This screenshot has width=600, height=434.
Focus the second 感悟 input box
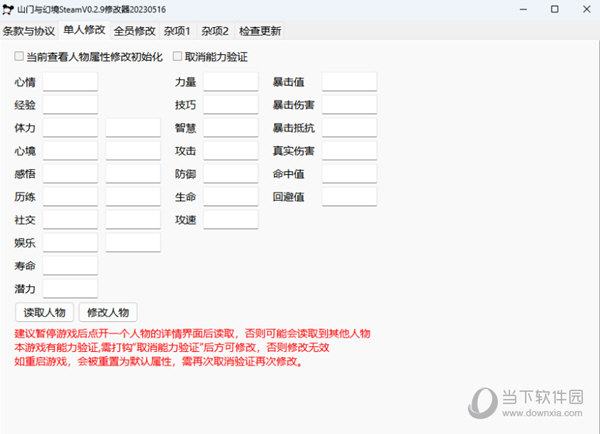pos(133,173)
